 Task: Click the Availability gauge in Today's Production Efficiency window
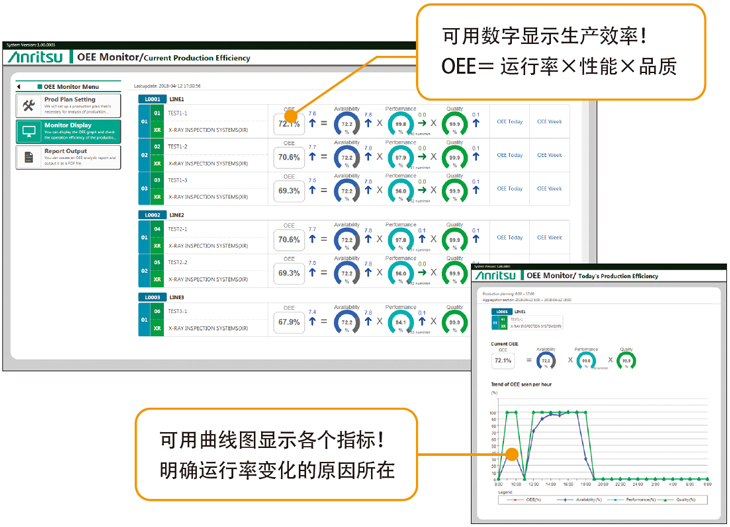pos(546,360)
